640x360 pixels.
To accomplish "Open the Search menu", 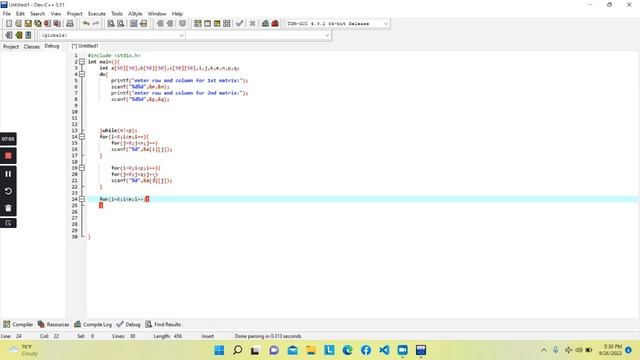I will tap(38, 13).
